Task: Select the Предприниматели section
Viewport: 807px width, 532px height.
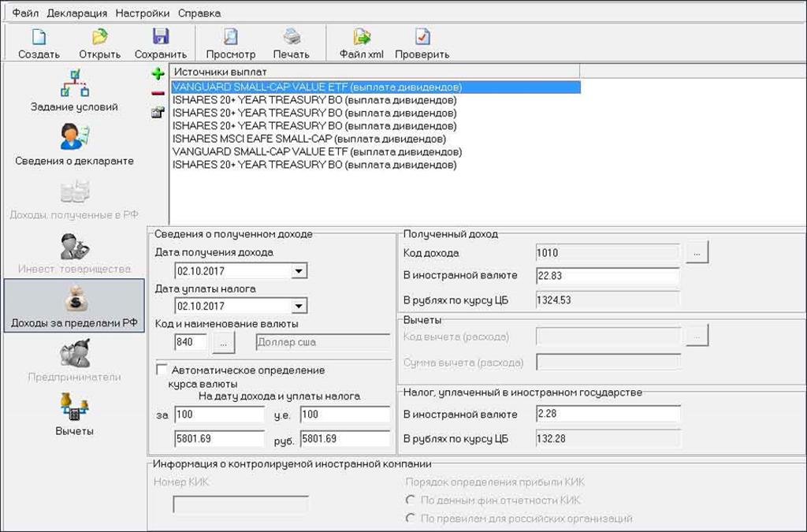Action: [75, 361]
